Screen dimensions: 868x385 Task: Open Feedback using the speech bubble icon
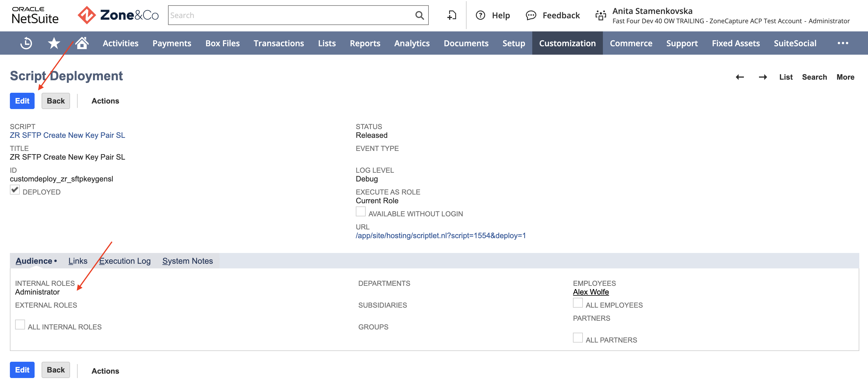coord(531,15)
